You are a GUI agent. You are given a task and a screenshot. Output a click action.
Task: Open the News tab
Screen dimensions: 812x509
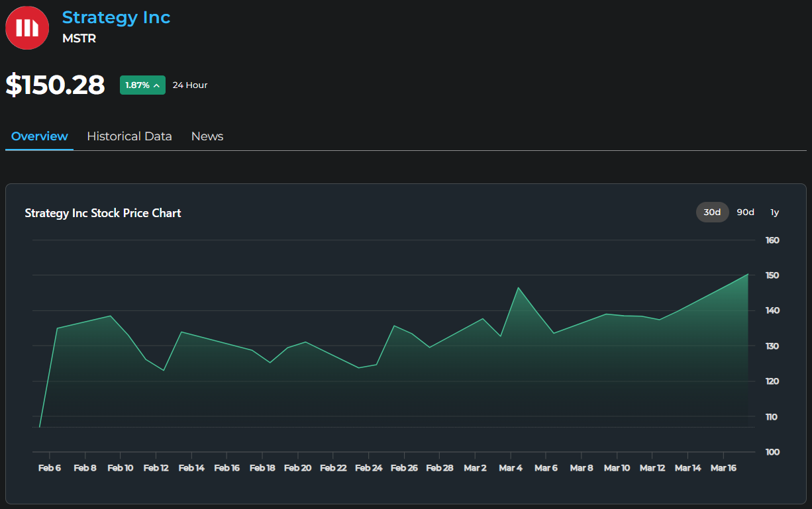(x=207, y=136)
